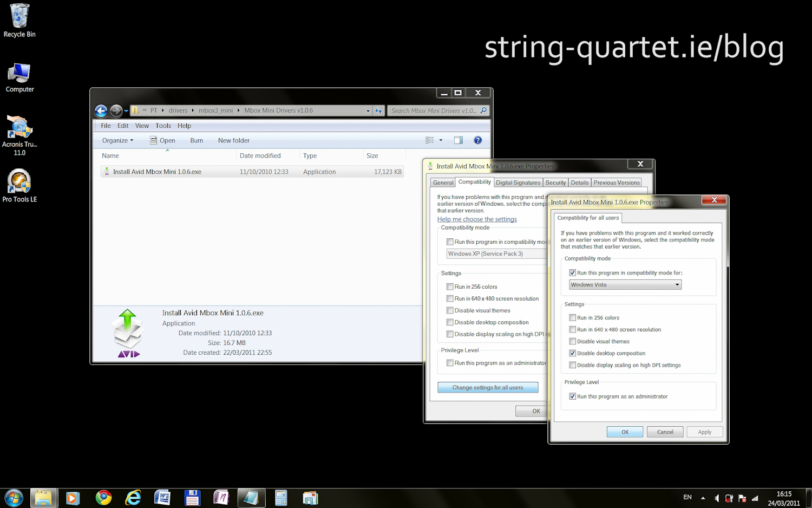Viewport: 812px width, 508px height.
Task: Click Open in the Explorer toolbar
Action: click(x=162, y=140)
